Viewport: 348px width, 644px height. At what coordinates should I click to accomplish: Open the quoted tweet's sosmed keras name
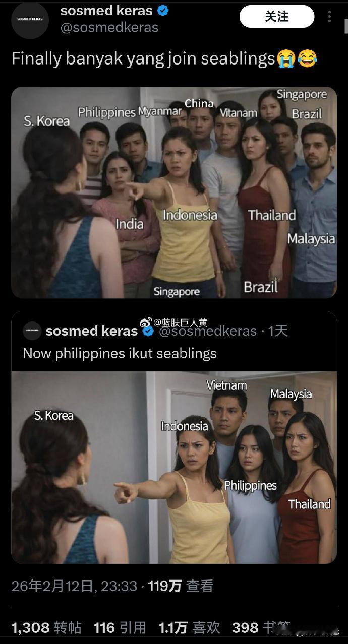(91, 331)
